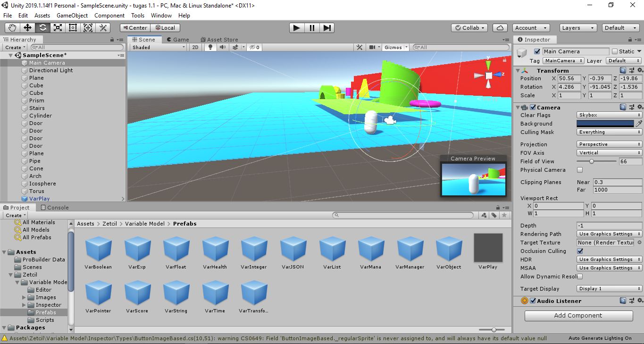Select the Rect tool

pyautogui.click(x=73, y=27)
